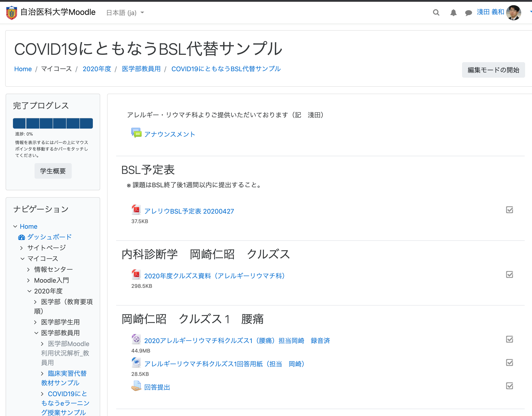The image size is (532, 416).
Task: Toggle completion checkbox for アレリウBSL予定表
Action: tap(509, 210)
